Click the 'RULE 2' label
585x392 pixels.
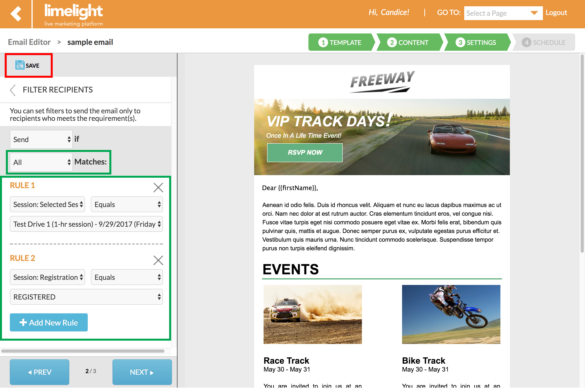coord(22,258)
